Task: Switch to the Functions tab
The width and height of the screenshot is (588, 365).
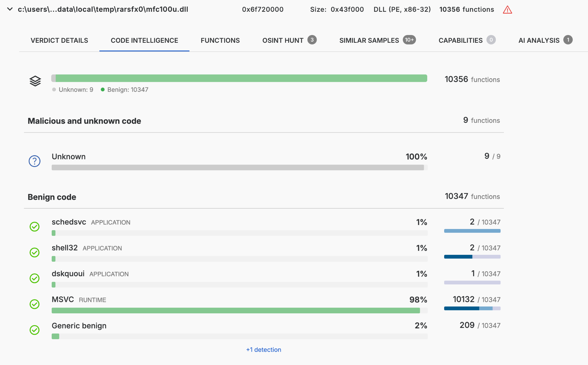Action: tap(220, 40)
